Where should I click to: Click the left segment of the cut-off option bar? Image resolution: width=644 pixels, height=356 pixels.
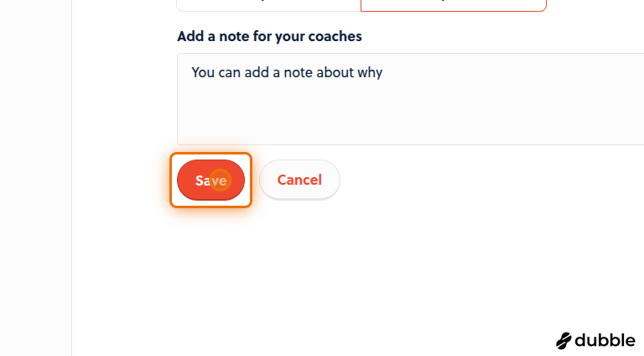click(x=268, y=5)
